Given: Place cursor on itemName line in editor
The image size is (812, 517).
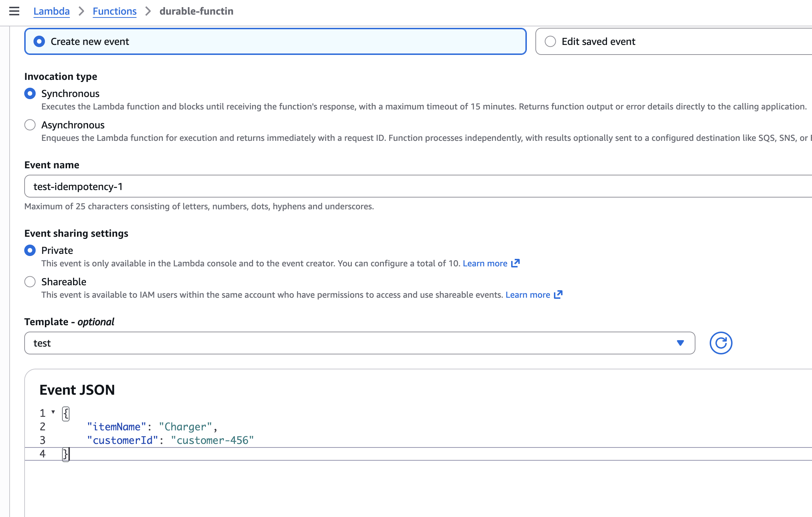Looking at the screenshot, I should click(151, 427).
